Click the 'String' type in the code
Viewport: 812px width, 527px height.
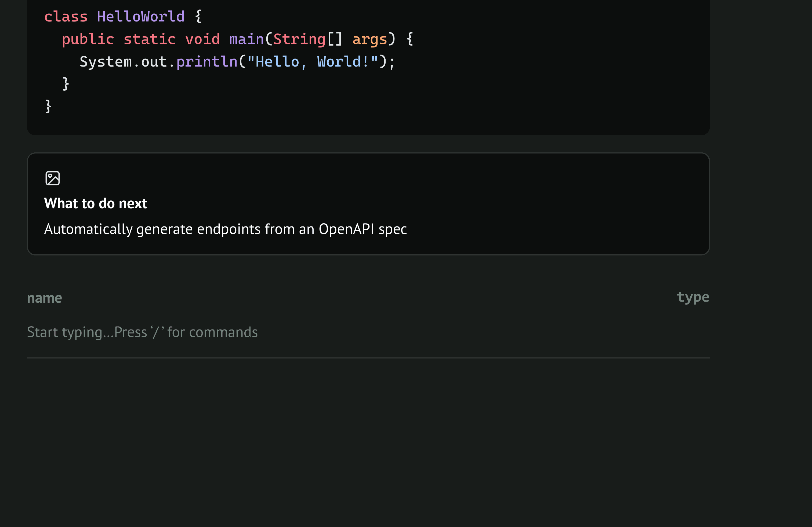299,39
